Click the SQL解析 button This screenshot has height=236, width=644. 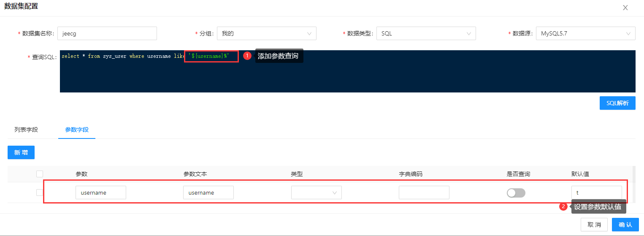[x=617, y=103]
